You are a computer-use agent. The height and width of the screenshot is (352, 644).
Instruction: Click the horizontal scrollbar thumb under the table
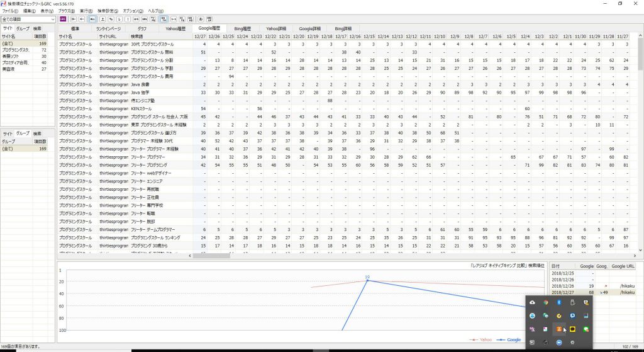pos(211,256)
